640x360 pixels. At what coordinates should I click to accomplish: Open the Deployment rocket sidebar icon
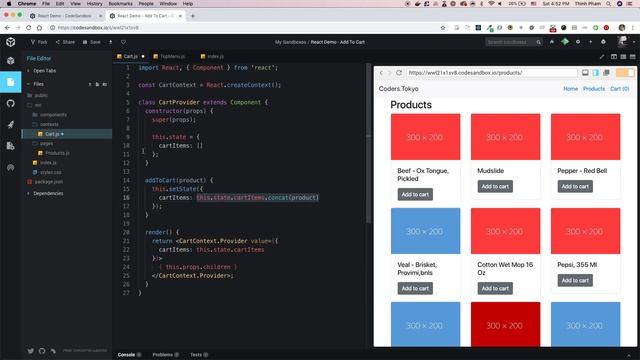coord(11,125)
